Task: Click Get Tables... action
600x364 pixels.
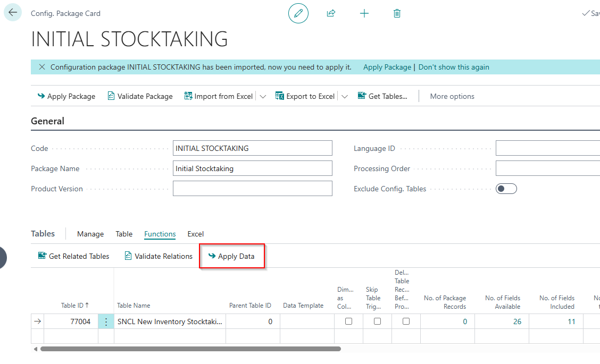Action: point(382,96)
